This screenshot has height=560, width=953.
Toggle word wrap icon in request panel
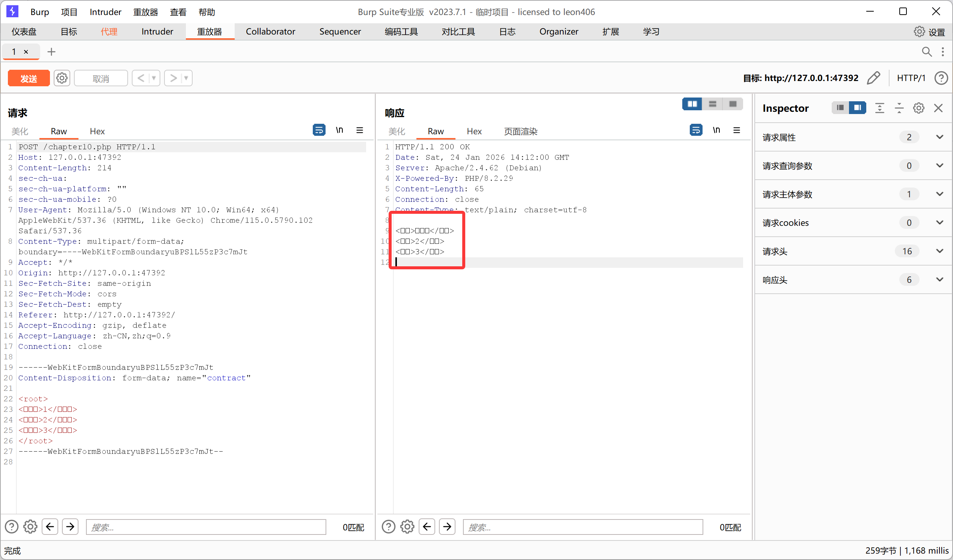(319, 131)
